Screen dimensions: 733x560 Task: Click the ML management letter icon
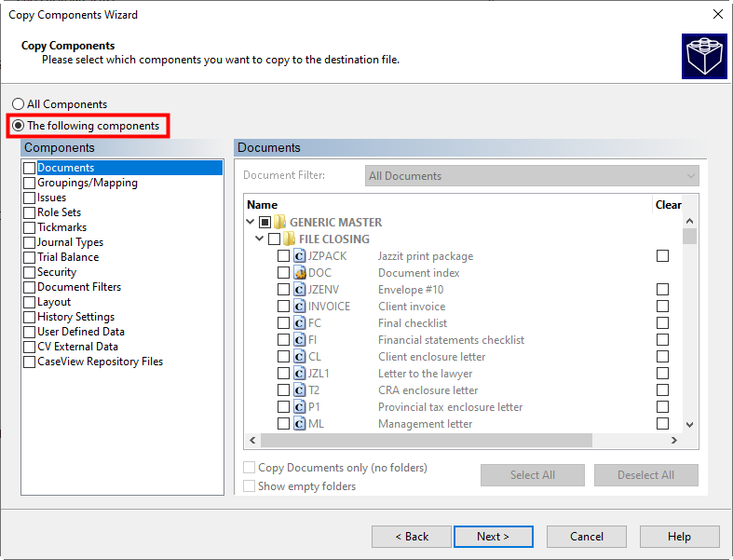point(300,424)
